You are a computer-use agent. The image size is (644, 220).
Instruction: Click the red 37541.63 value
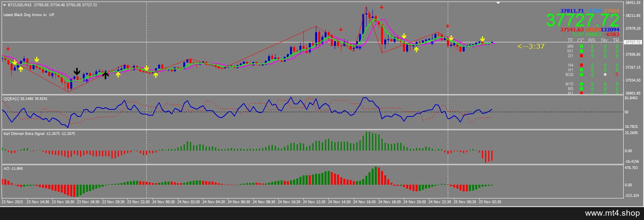pos(572,30)
